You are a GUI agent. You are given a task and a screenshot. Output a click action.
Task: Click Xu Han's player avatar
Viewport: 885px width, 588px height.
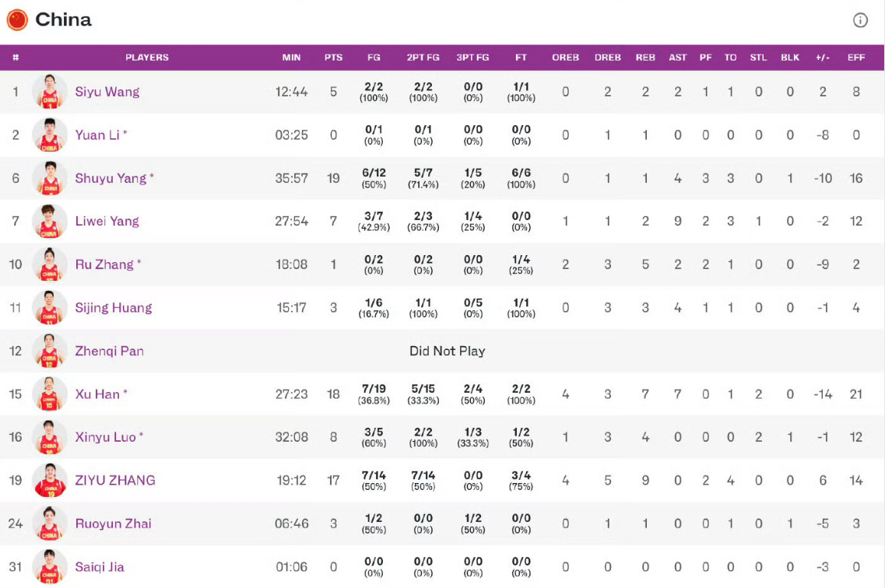pyautogui.click(x=49, y=394)
